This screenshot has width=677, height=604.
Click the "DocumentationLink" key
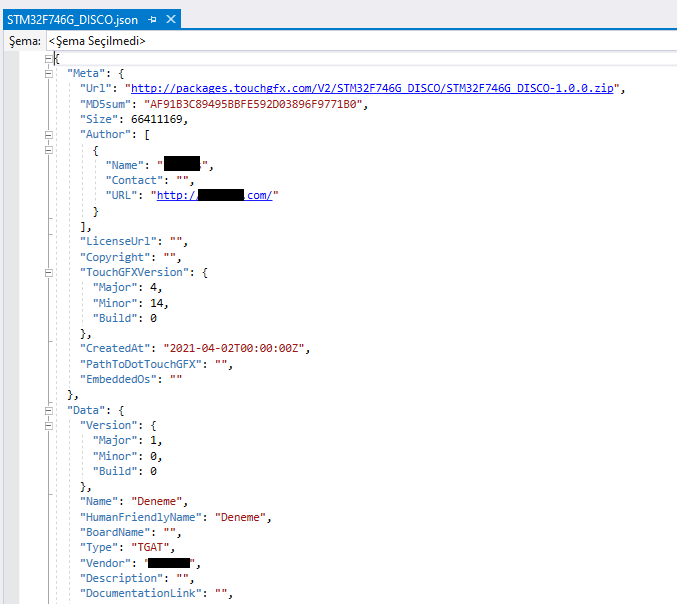140,594
